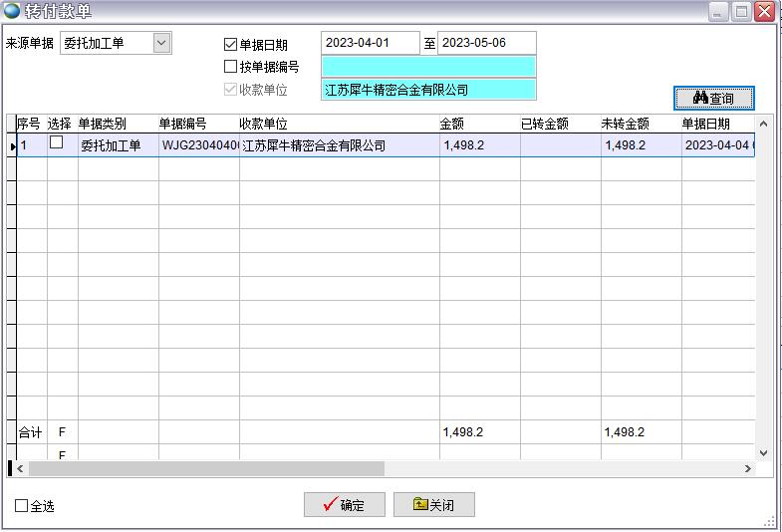This screenshot has height=532, width=782.
Task: Click the start date field 2023-04-01
Action: (370, 43)
